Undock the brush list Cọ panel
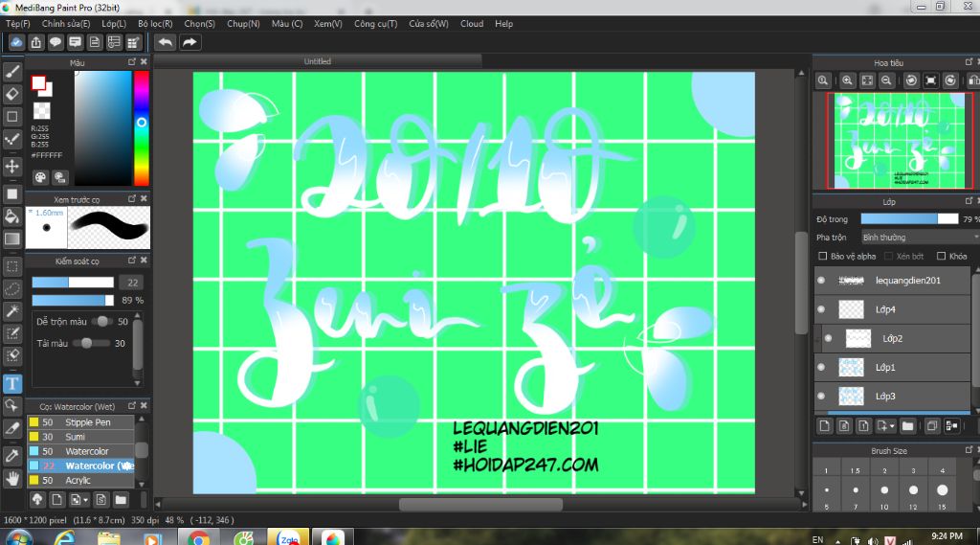This screenshot has width=980, height=545. pyautogui.click(x=132, y=405)
